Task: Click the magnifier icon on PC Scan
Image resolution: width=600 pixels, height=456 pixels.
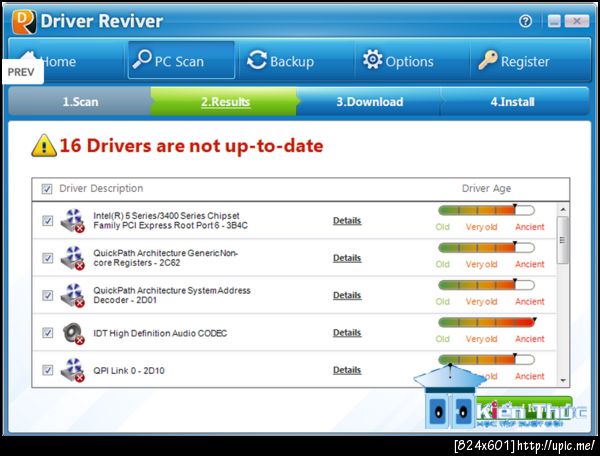Action: (x=142, y=59)
